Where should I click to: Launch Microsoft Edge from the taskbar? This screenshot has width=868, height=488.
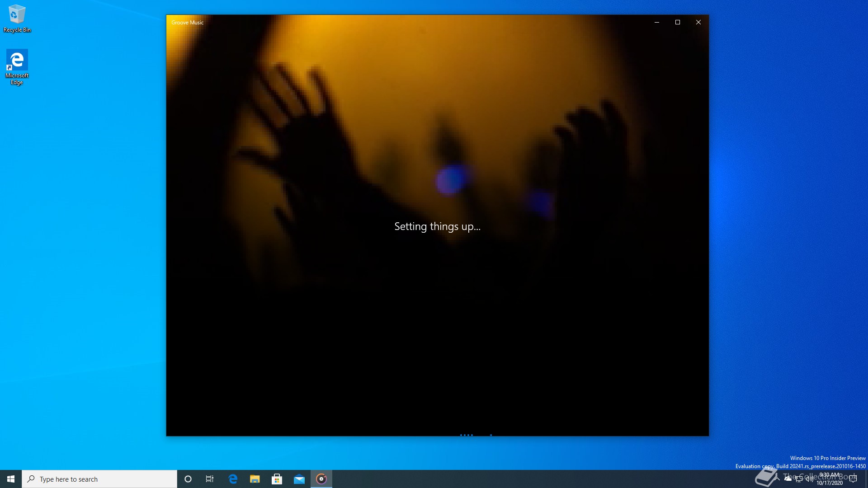click(233, 479)
